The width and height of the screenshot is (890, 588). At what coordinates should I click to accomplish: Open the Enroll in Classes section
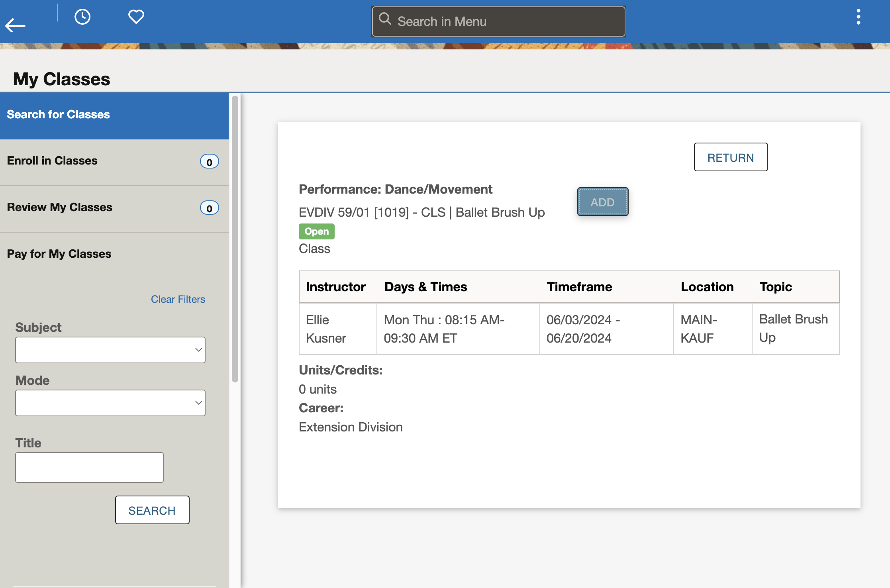tap(114, 162)
